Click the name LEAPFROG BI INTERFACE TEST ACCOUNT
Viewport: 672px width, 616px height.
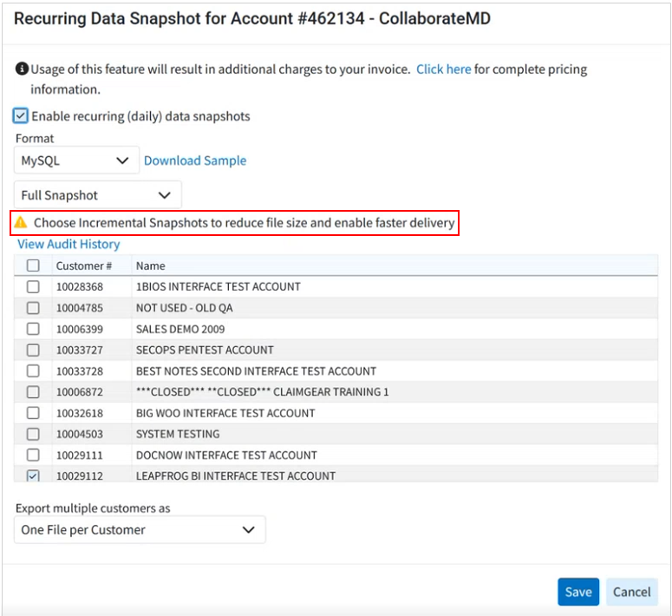pyautogui.click(x=236, y=475)
